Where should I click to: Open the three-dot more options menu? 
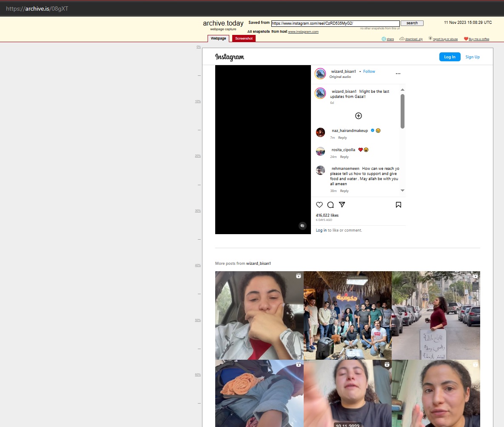pyautogui.click(x=398, y=74)
